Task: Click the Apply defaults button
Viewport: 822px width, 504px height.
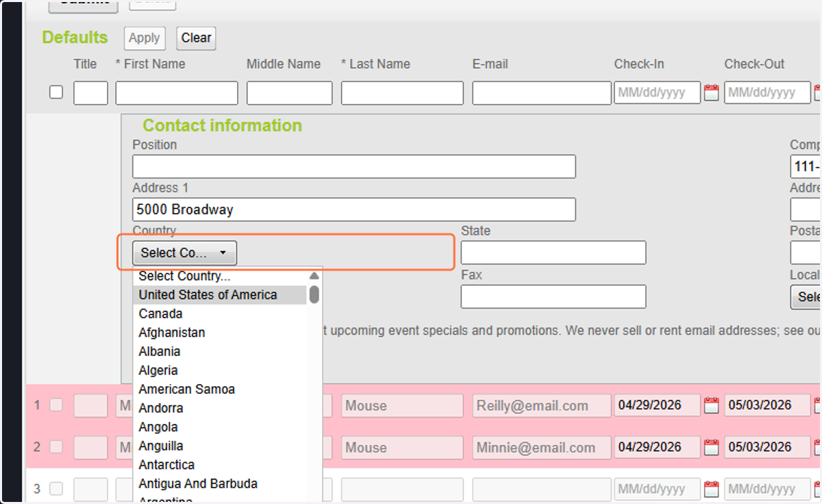Action: click(x=145, y=38)
